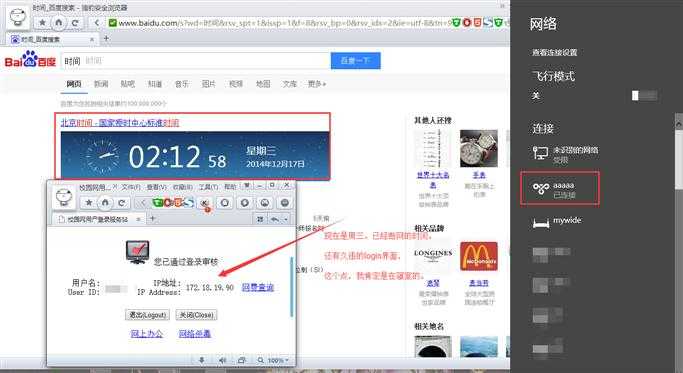Open the 网络冲浪 link
The height and width of the screenshot is (373, 683).
[x=195, y=334]
